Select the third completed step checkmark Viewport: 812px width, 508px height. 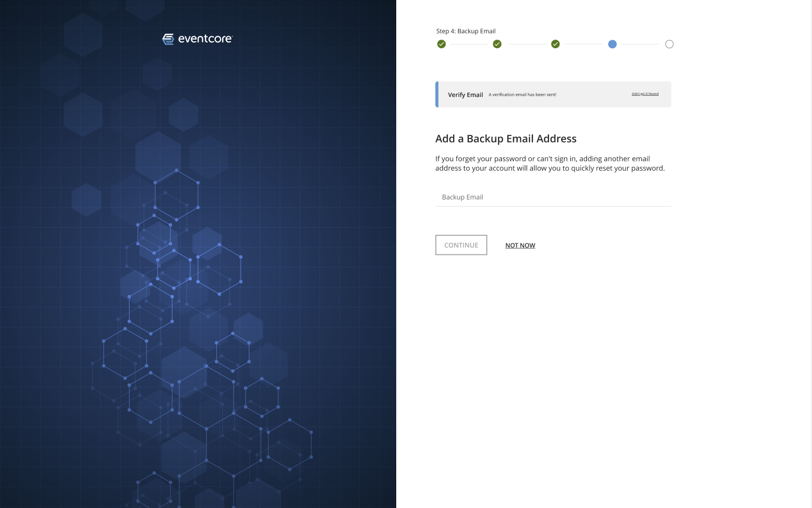click(555, 44)
